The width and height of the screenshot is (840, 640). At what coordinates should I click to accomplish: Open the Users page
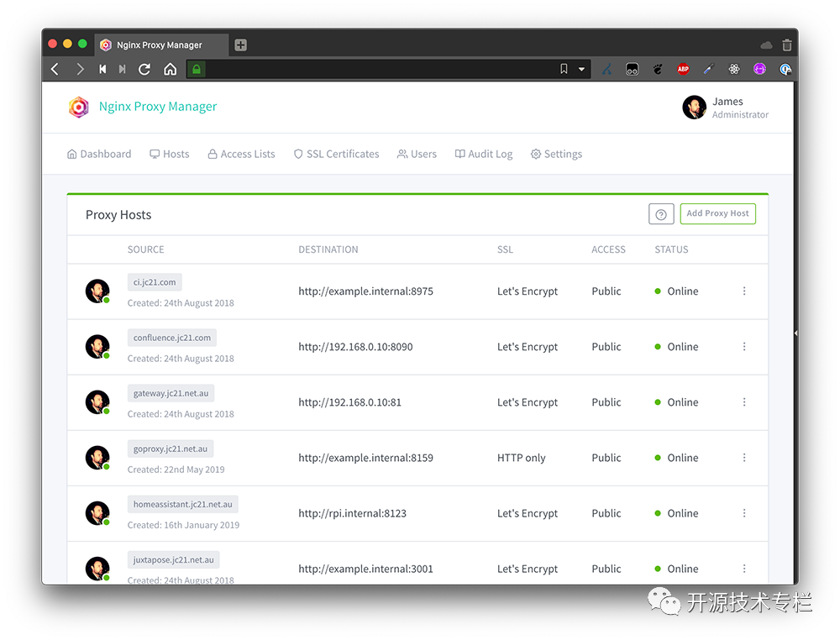417,155
